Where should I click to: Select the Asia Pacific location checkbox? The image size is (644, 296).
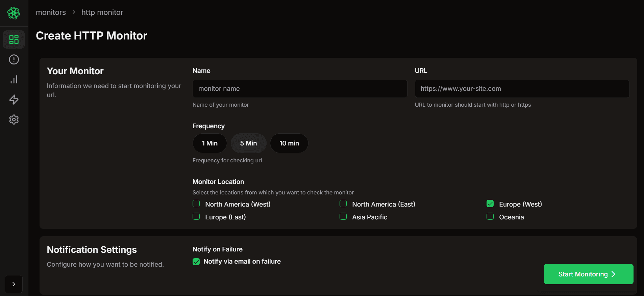pos(343,217)
